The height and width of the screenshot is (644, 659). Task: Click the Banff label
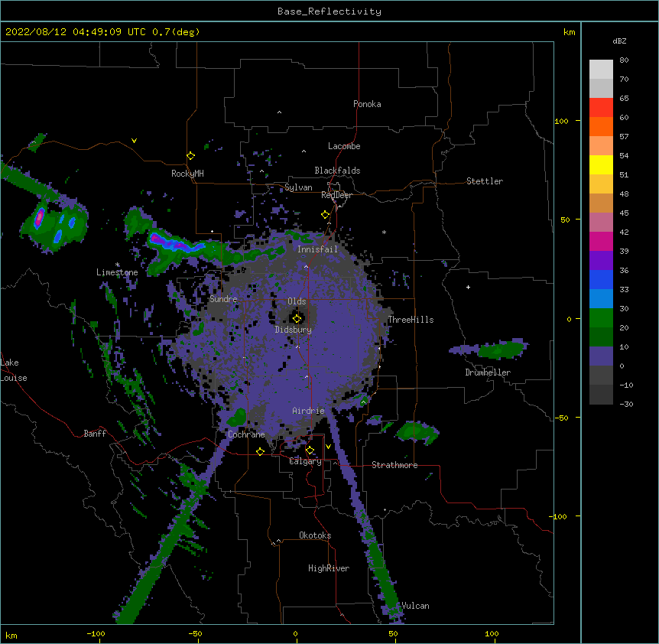95,434
